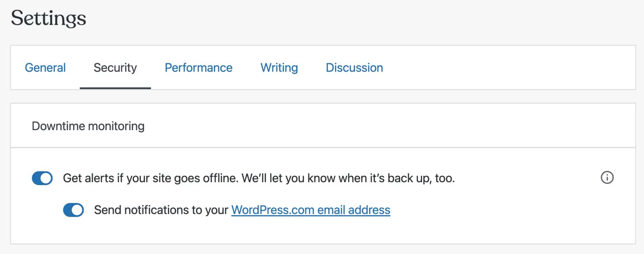
Task: Click empty header area right of Downtime monitoring
Action: (x=386, y=126)
